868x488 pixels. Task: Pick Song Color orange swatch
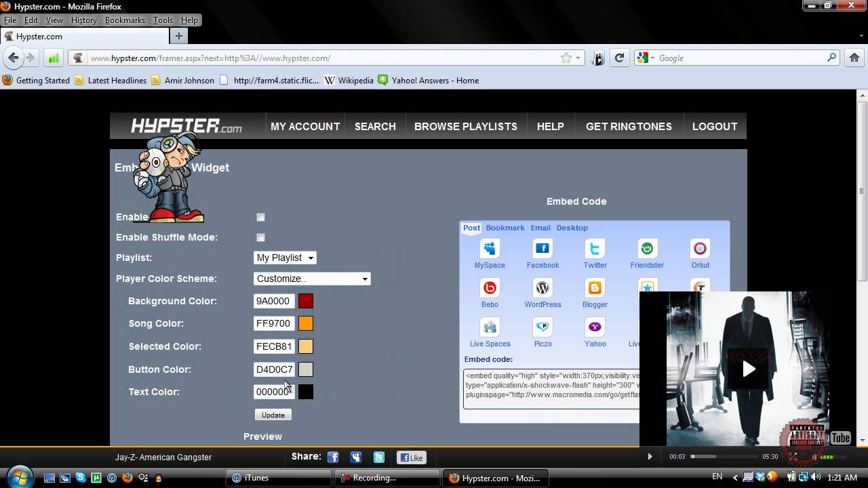306,323
